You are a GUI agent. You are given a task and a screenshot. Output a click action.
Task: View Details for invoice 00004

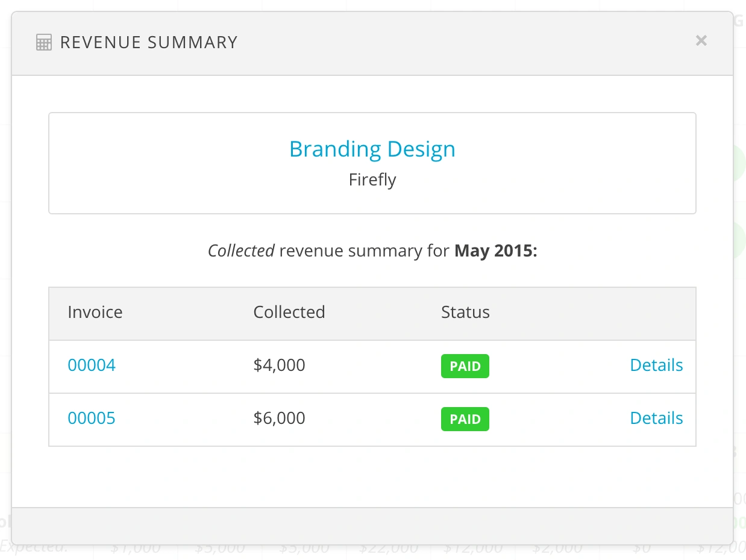[x=656, y=365]
